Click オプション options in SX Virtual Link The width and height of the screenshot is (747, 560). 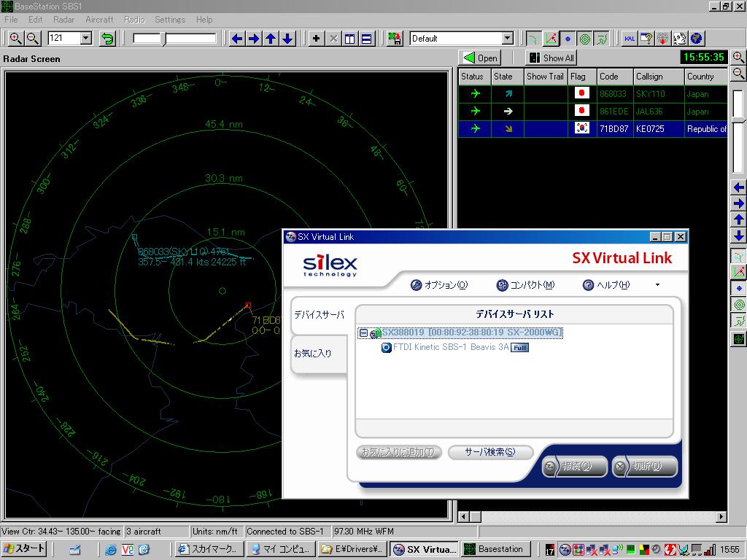point(438,285)
